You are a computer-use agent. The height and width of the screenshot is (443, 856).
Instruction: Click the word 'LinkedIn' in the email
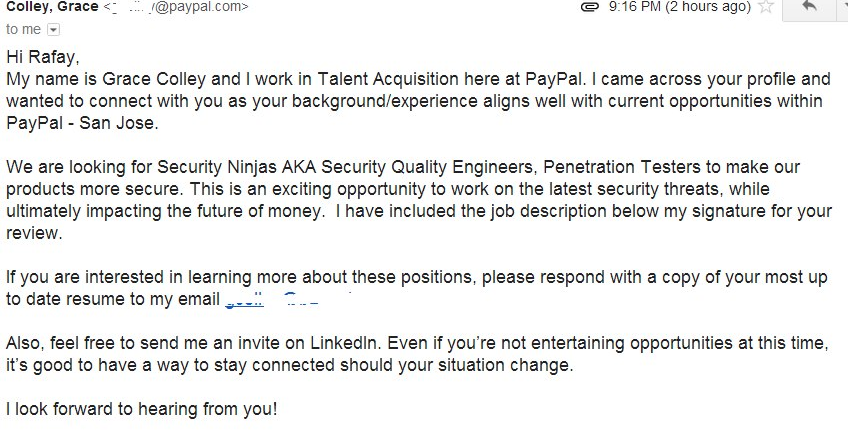point(343,343)
